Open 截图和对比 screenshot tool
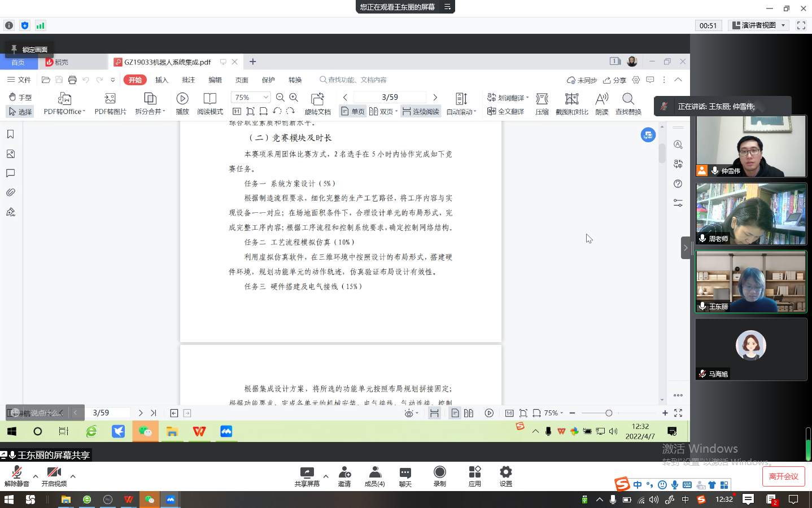 coord(572,104)
